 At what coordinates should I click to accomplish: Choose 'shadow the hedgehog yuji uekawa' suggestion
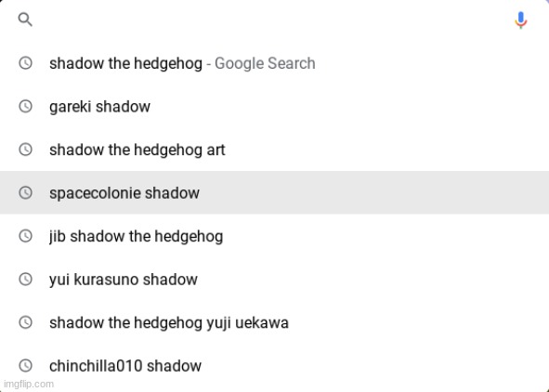click(x=275, y=322)
